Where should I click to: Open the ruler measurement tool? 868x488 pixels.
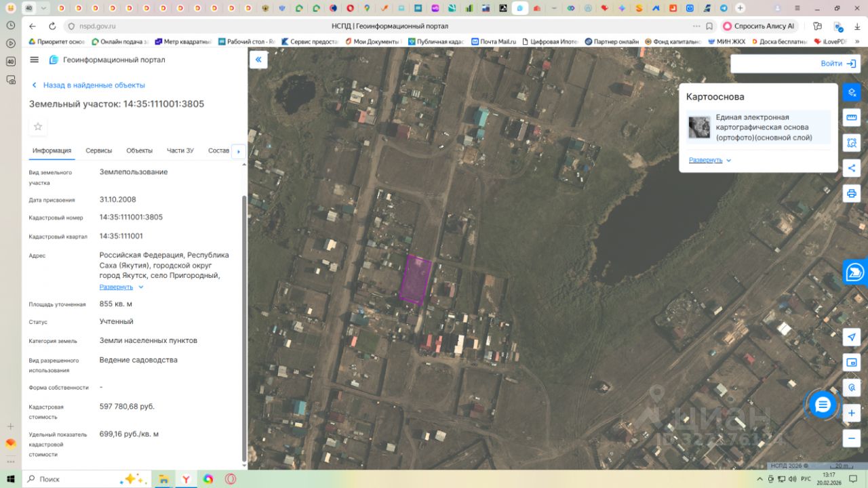click(852, 117)
